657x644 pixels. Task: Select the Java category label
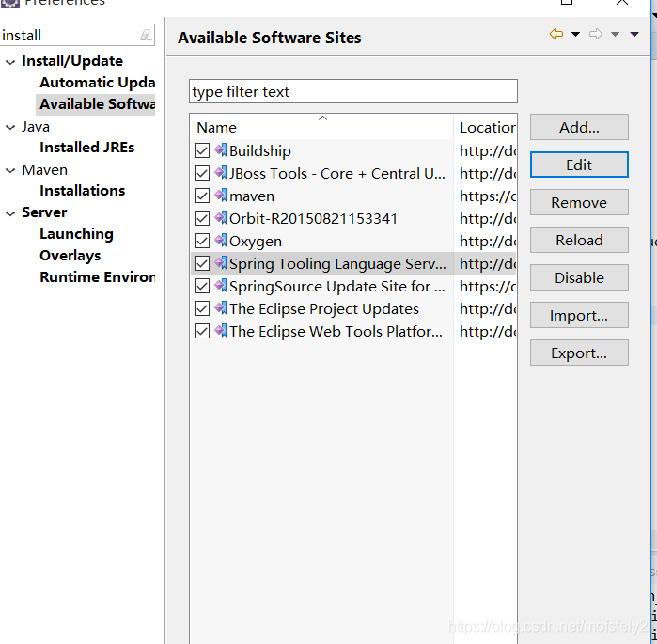36,127
